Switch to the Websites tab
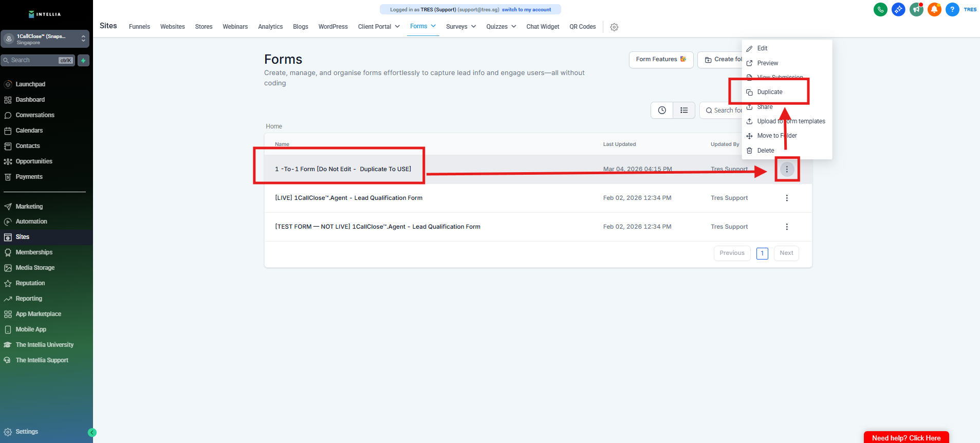Screen dimensions: 980x443 pos(173,27)
